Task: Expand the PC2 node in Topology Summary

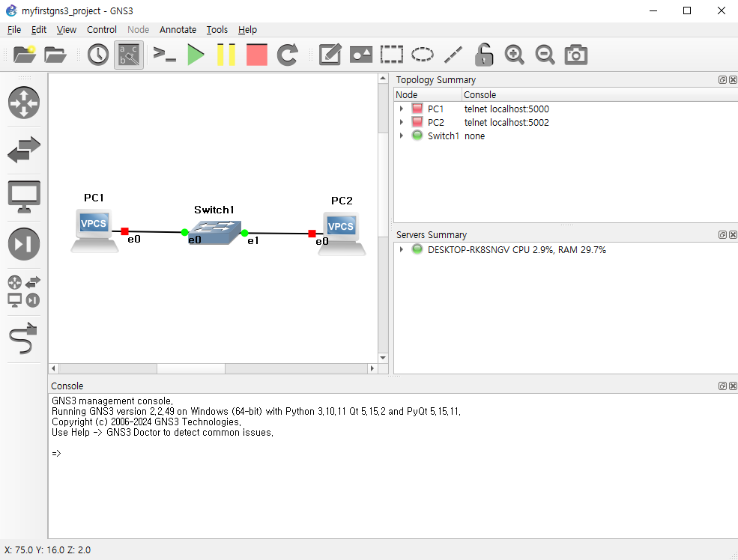Action: tap(402, 122)
